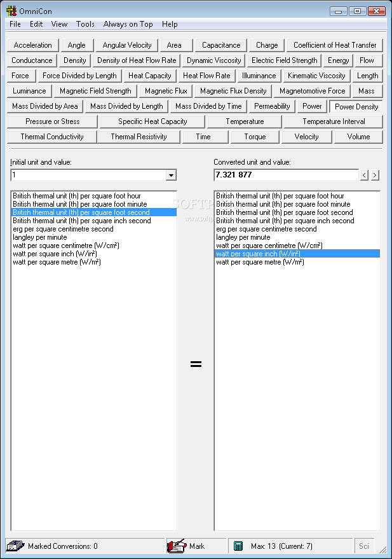Open the Permeability category
The height and width of the screenshot is (559, 392).
tap(272, 107)
